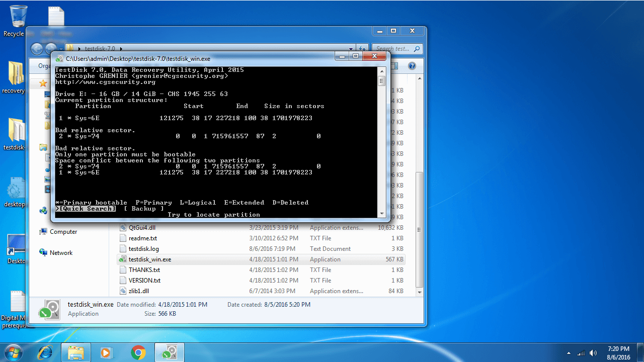Maximize the TestDisk console window
The width and height of the screenshot is (644, 362).
pos(355,56)
